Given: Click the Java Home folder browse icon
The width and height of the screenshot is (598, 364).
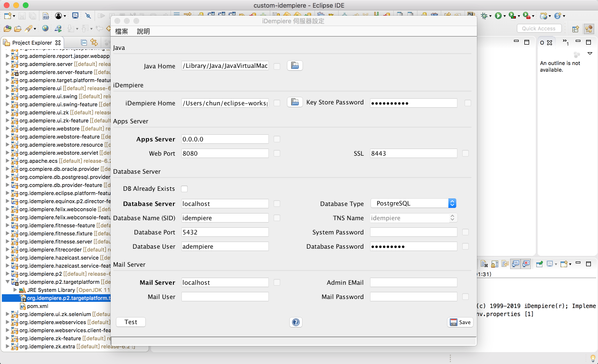Looking at the screenshot, I should point(294,65).
